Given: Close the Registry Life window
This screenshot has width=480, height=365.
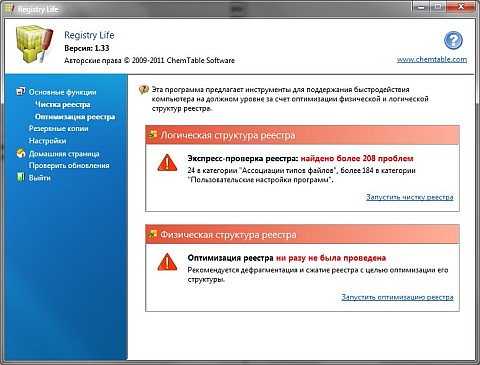Looking at the screenshot, I should coord(461,7).
